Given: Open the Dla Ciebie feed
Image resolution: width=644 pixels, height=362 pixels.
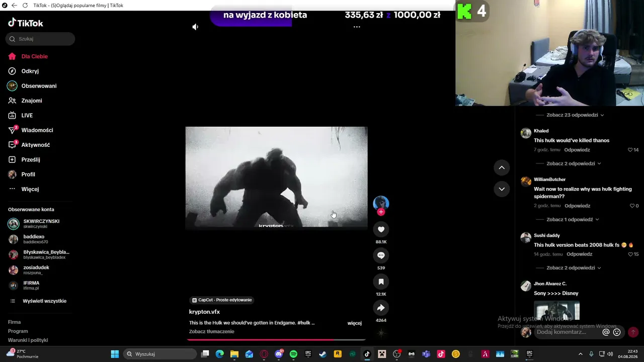Looking at the screenshot, I should [x=34, y=56].
